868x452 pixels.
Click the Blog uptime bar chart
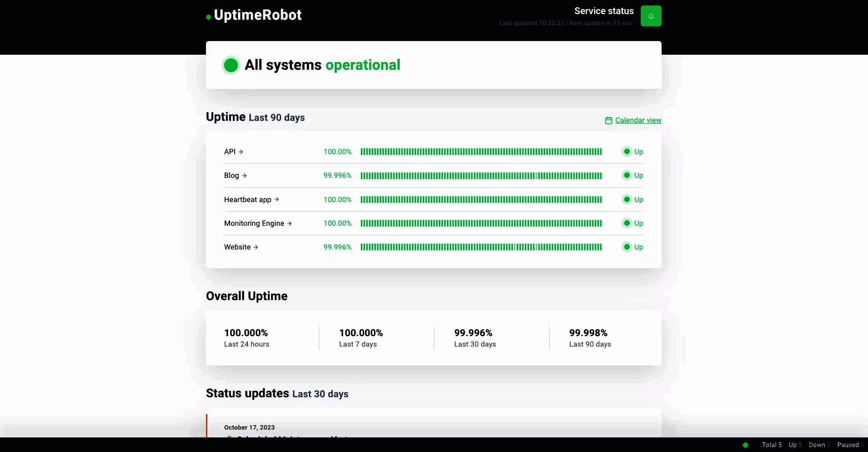[481, 176]
